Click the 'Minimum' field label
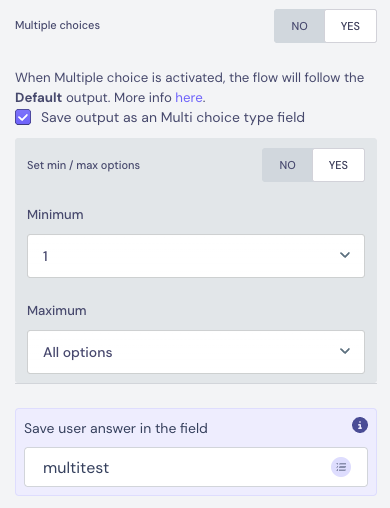The width and height of the screenshot is (390, 508). pyautogui.click(x=55, y=215)
